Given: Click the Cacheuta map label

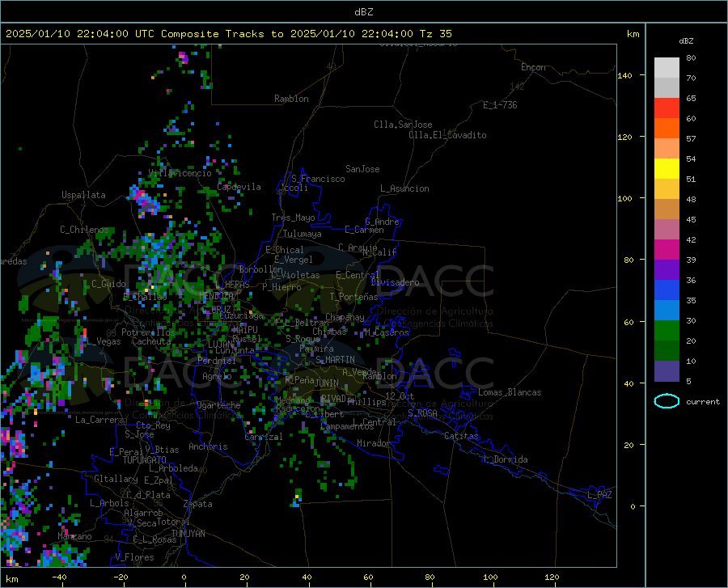Looking at the screenshot, I should coord(151,341).
